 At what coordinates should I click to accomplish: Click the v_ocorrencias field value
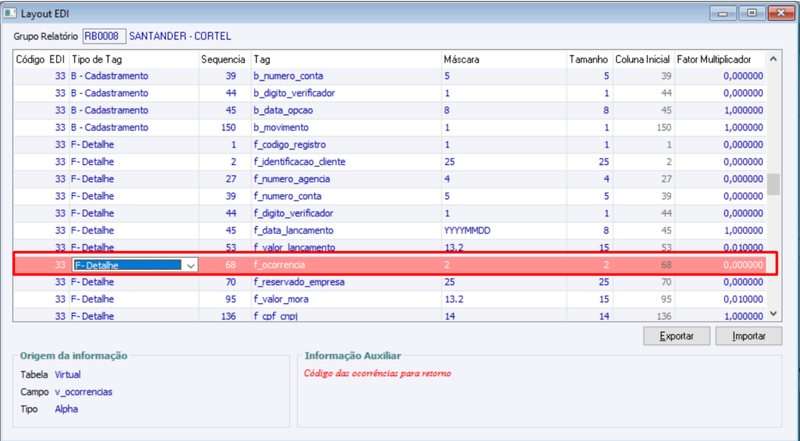click(x=84, y=392)
